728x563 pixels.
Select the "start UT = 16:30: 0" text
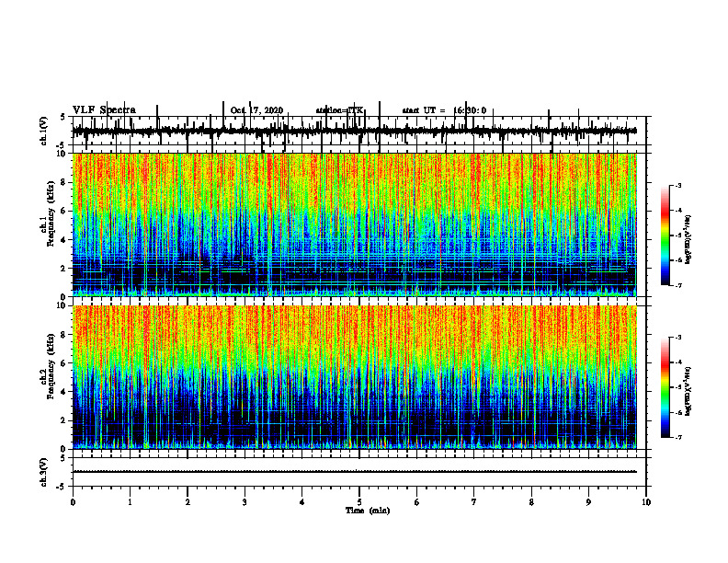point(444,110)
